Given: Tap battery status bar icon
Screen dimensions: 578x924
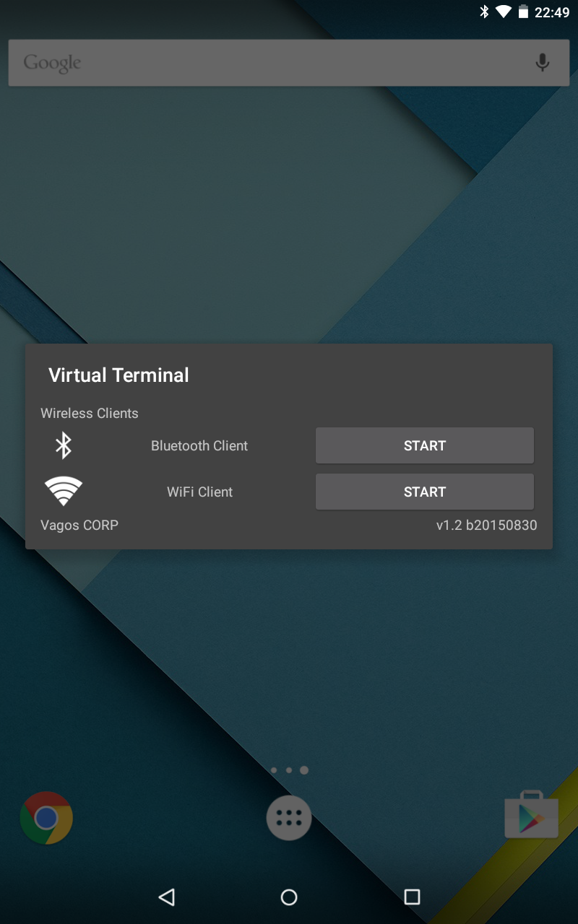Looking at the screenshot, I should [523, 12].
